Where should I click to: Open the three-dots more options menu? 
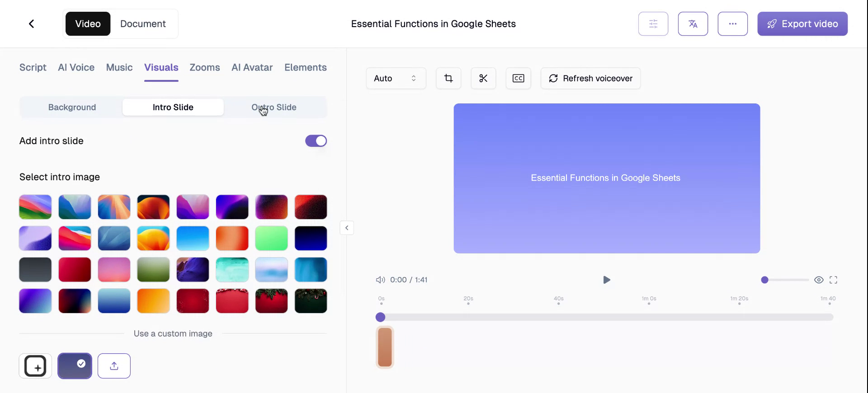click(733, 24)
